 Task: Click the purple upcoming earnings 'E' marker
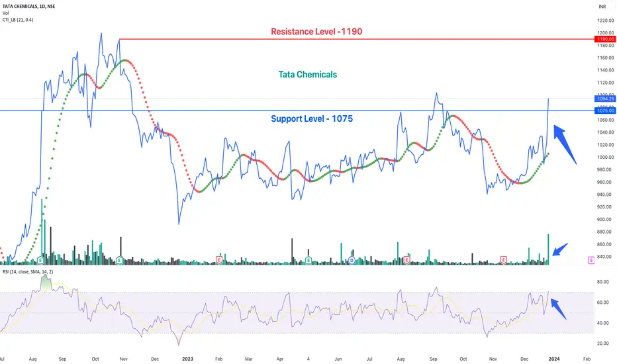coord(591,260)
